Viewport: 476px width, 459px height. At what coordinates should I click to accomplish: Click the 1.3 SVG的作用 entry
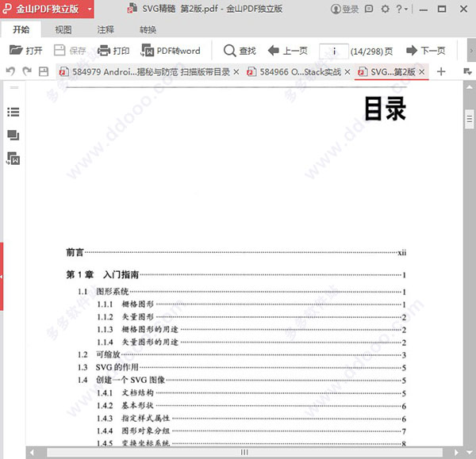point(242,368)
